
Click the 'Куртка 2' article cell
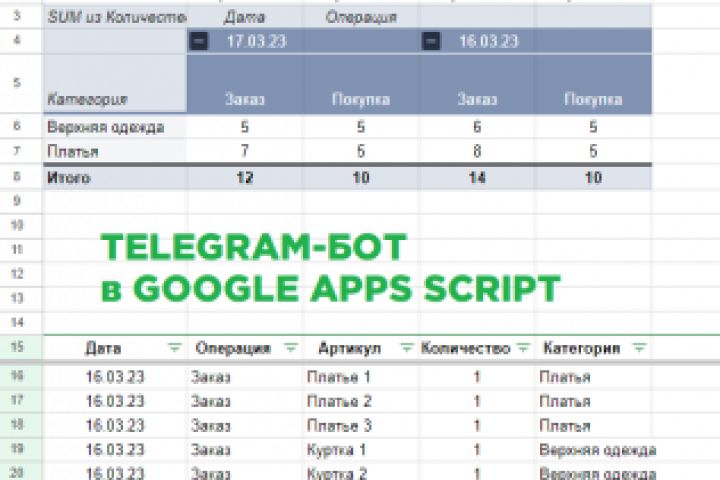tap(361, 472)
